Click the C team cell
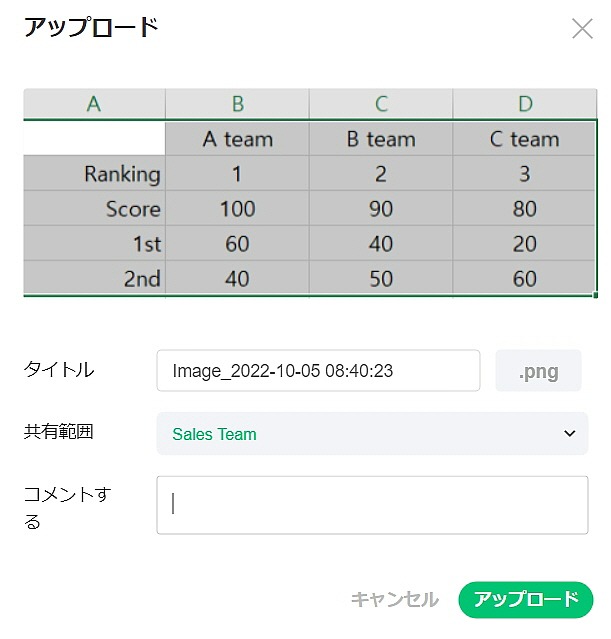Viewport: 611px width, 639px height. pyautogui.click(x=525, y=139)
